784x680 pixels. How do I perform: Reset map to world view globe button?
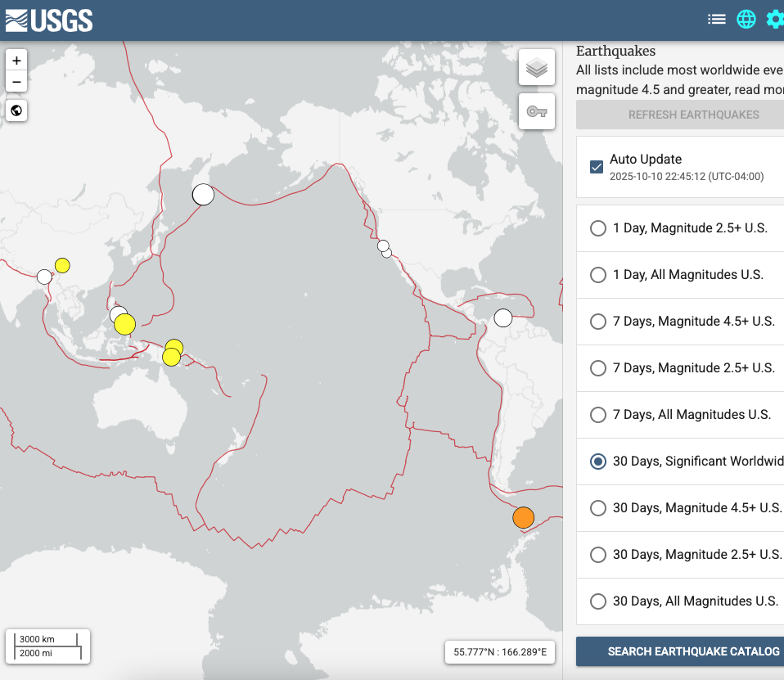click(x=17, y=110)
